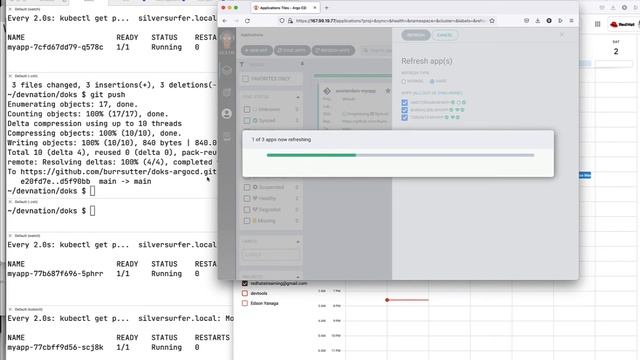Go back in the Firefox browser
Viewport: 640px width, 360px height.
(x=225, y=21)
